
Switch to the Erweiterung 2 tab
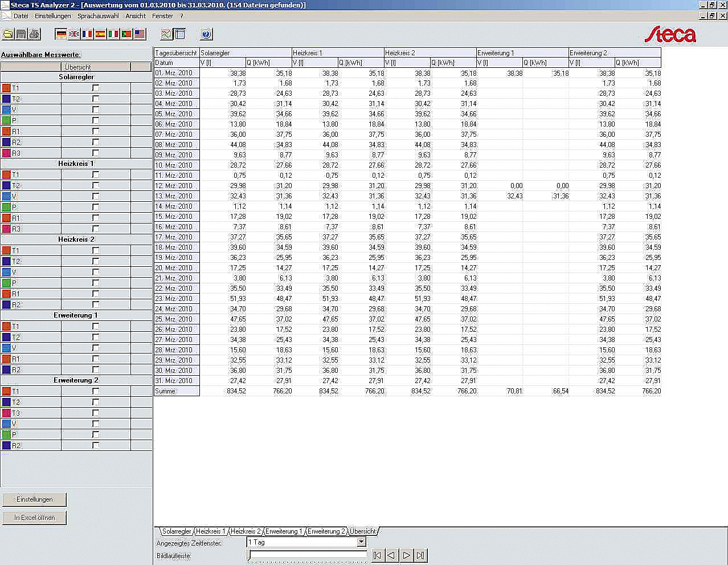326,531
